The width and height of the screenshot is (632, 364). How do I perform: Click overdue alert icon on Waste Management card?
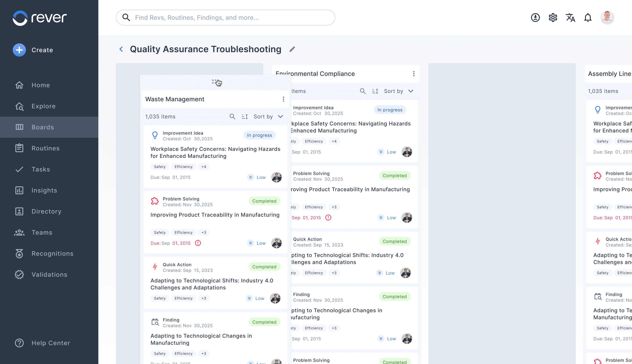click(198, 243)
